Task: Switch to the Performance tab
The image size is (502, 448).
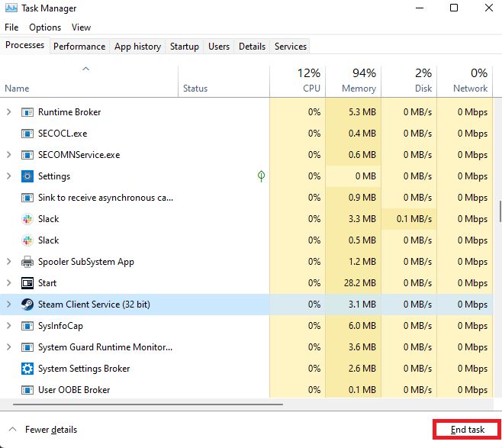Action: (79, 47)
